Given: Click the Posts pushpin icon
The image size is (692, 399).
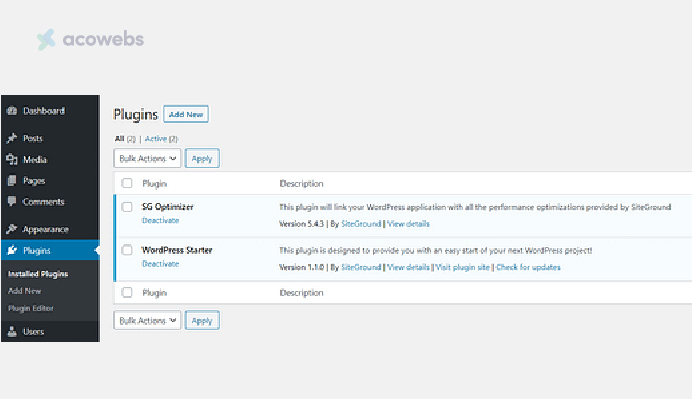Looking at the screenshot, I should (x=12, y=138).
